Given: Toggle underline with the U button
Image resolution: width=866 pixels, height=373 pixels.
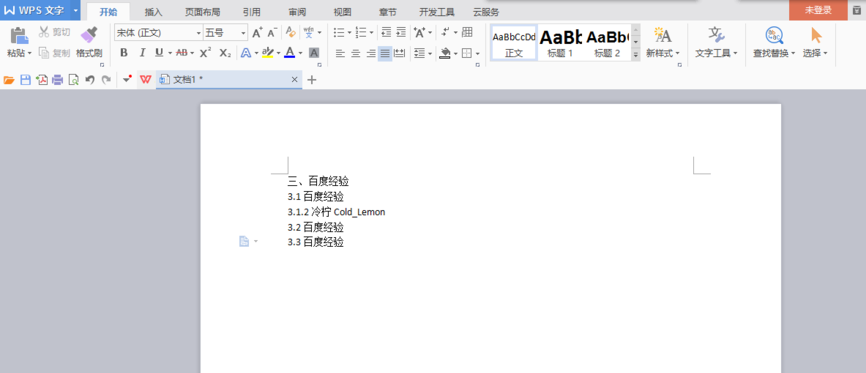Looking at the screenshot, I should point(159,53).
